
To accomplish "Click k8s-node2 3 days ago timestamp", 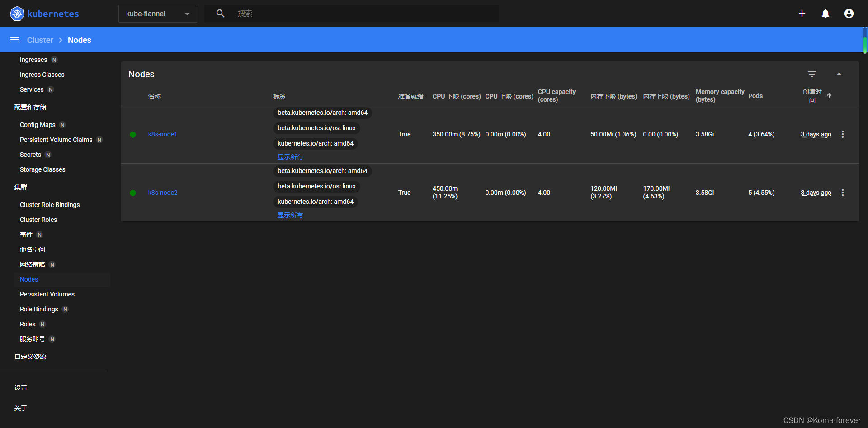I will [816, 193].
